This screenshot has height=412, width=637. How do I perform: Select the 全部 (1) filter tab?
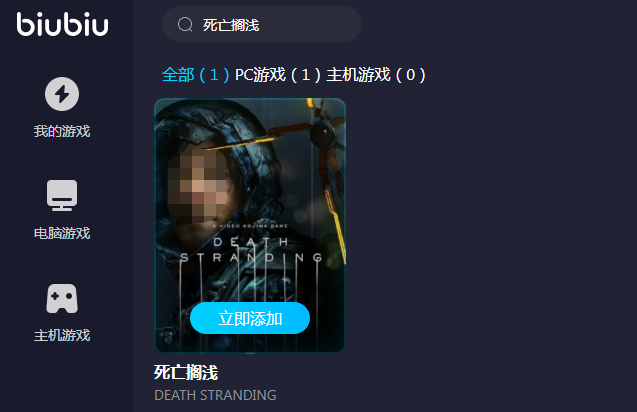pyautogui.click(x=196, y=75)
